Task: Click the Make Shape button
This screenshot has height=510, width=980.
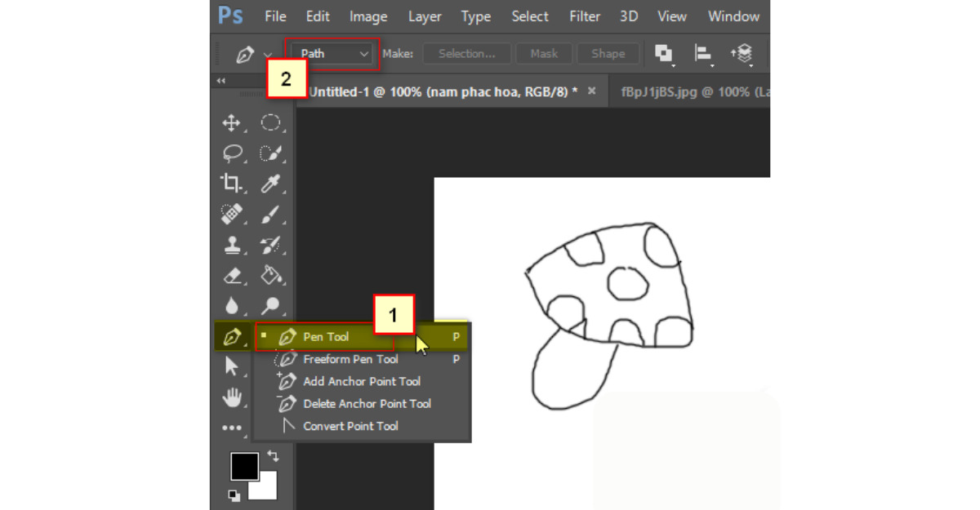Action: (608, 54)
